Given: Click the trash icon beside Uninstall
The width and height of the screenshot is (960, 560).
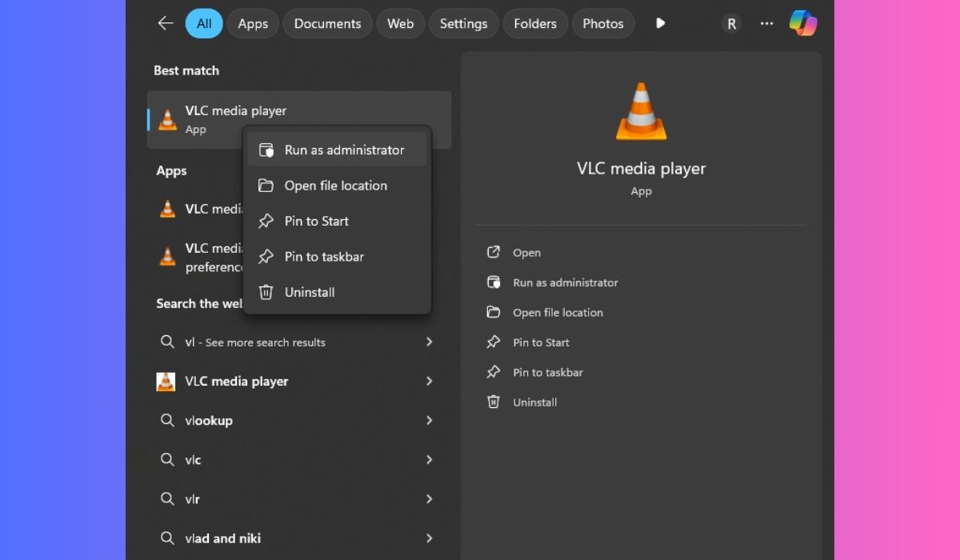Looking at the screenshot, I should click(x=266, y=292).
